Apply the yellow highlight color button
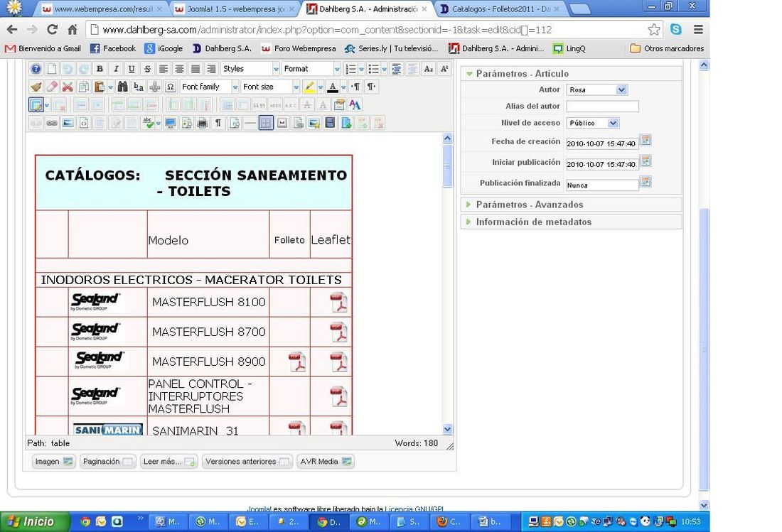This screenshot has width=782, height=532. [309, 87]
